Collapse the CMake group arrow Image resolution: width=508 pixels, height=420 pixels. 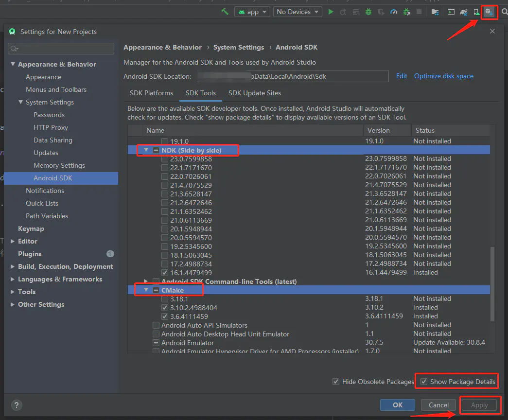tap(146, 290)
